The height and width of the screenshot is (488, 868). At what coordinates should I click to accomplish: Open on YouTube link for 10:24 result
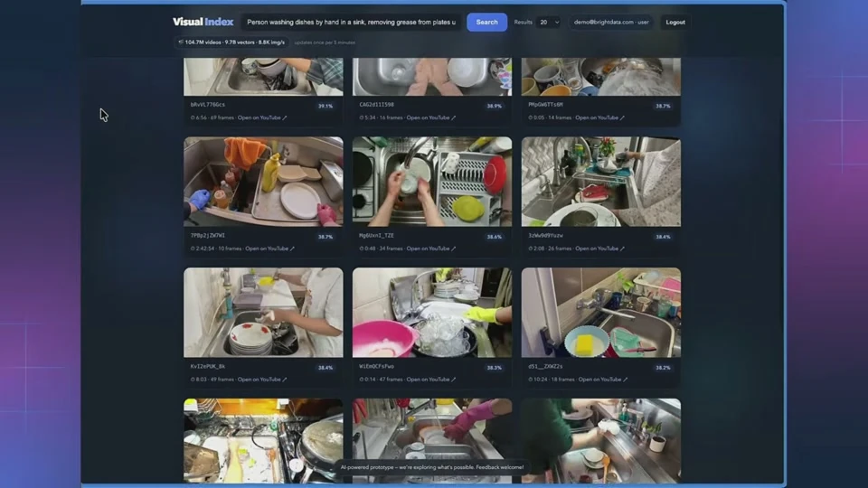coord(603,380)
